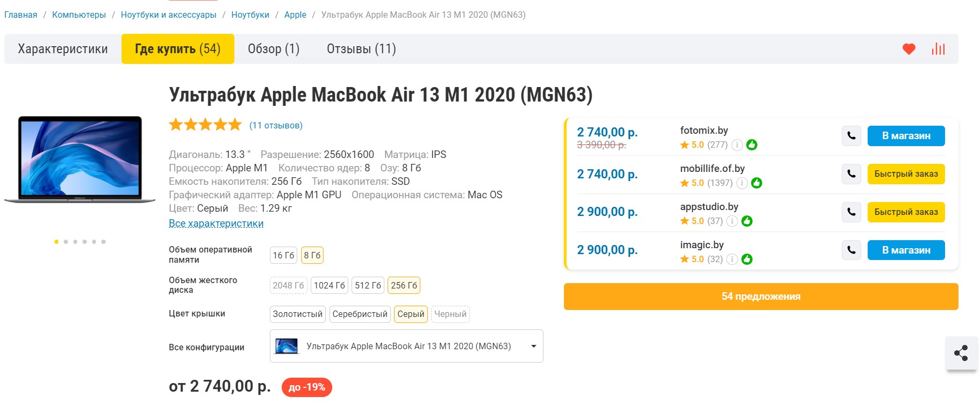980x411 pixels.
Task: Go to Ноутбуки и аксессуары breadcrumb
Action: tap(169, 15)
